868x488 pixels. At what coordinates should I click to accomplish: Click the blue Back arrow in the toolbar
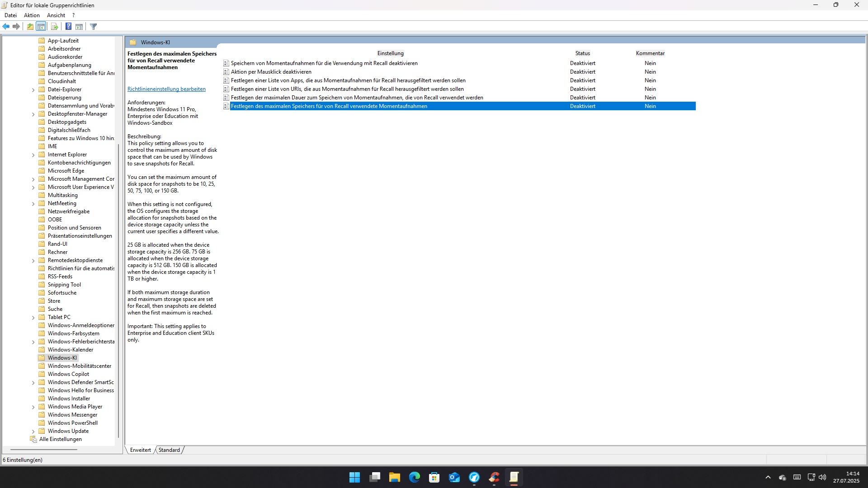[x=6, y=27]
